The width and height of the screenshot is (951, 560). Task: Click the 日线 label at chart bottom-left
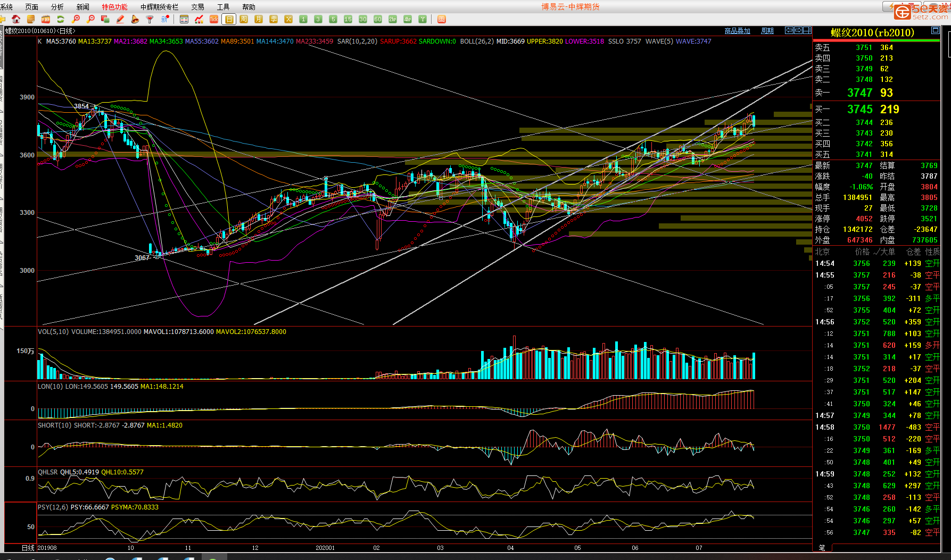pos(28,548)
